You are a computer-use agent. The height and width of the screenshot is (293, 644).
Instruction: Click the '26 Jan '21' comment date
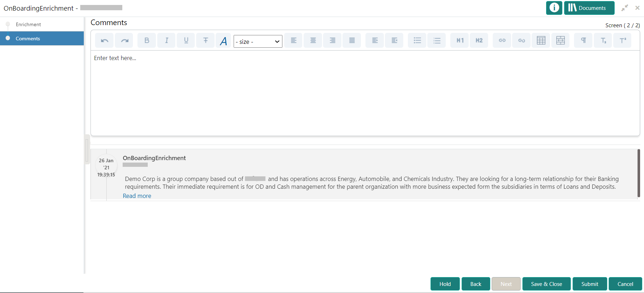point(106,164)
